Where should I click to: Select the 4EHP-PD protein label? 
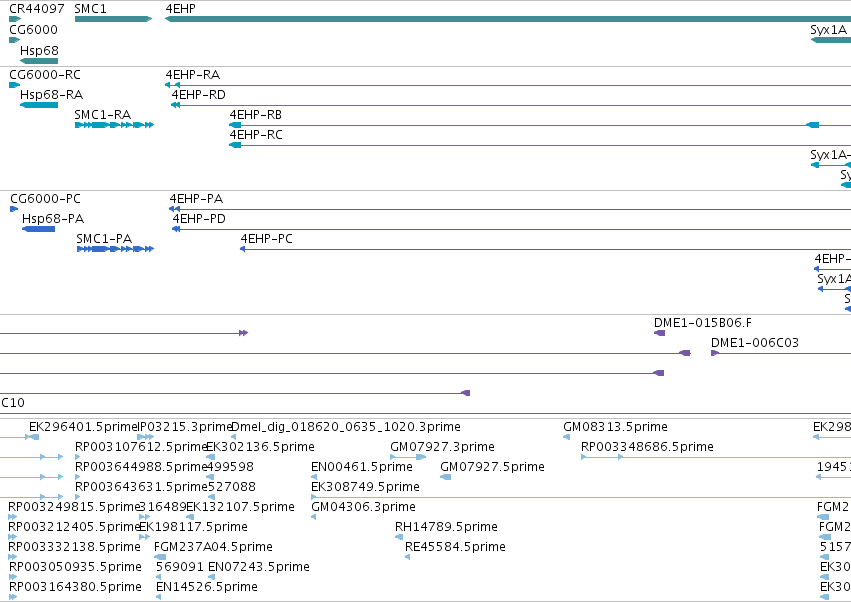199,219
